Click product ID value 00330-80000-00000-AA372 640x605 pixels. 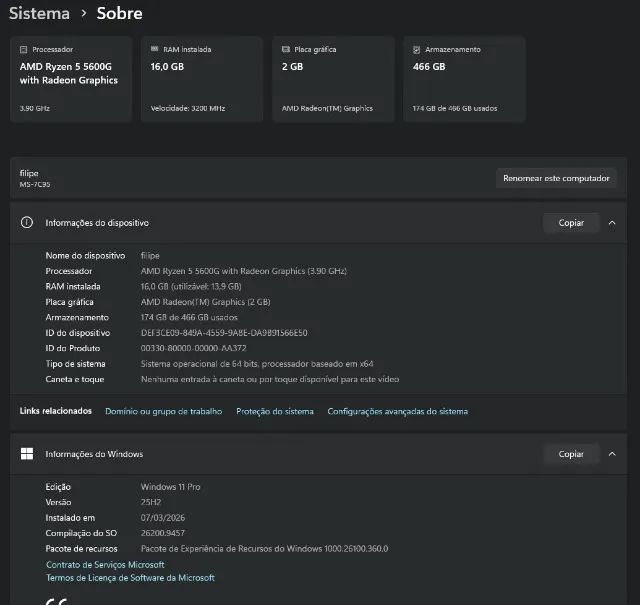(193, 348)
